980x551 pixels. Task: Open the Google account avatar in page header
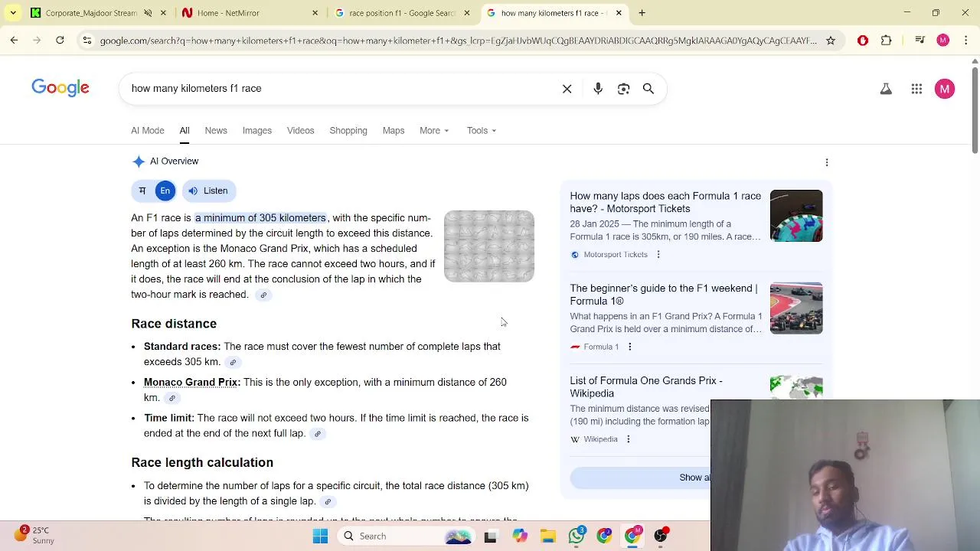coord(945,89)
